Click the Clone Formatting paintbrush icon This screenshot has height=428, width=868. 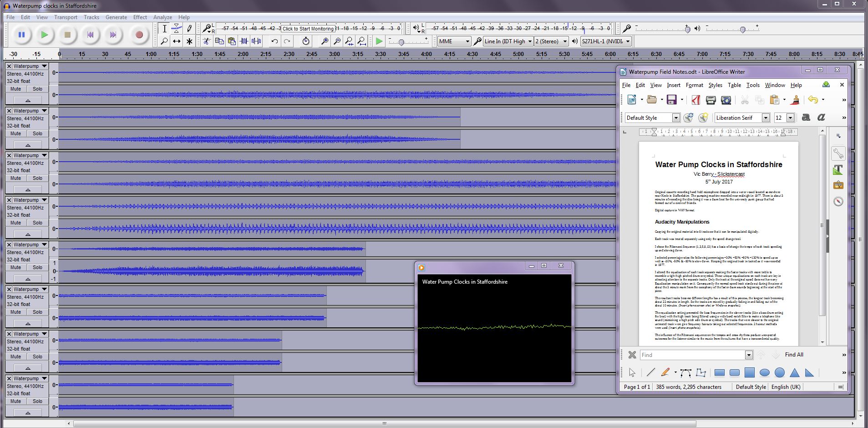[x=795, y=100]
